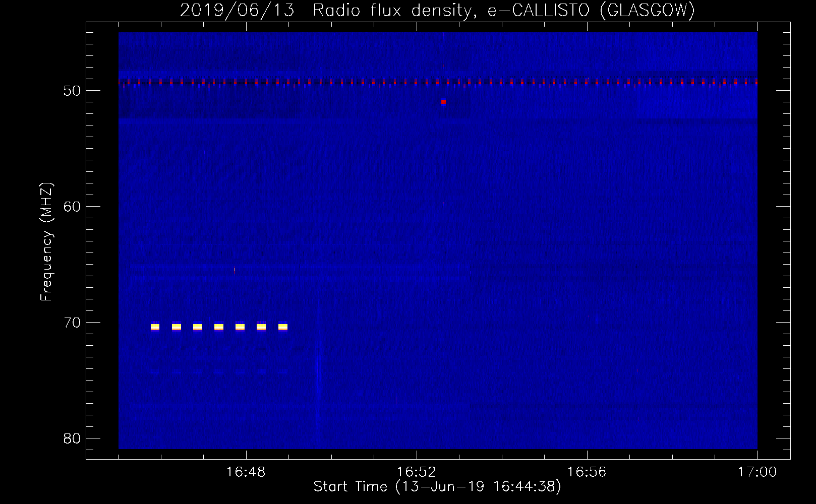The image size is (816, 504).
Task: Click the '50' frequency tick label
Action: [x=72, y=91]
